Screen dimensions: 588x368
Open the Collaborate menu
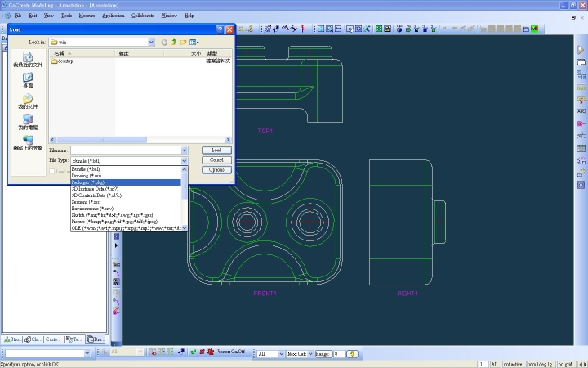tap(142, 16)
